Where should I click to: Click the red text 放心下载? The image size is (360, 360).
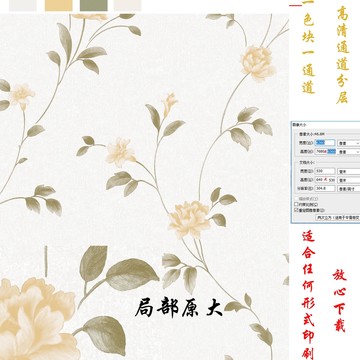click(340, 301)
